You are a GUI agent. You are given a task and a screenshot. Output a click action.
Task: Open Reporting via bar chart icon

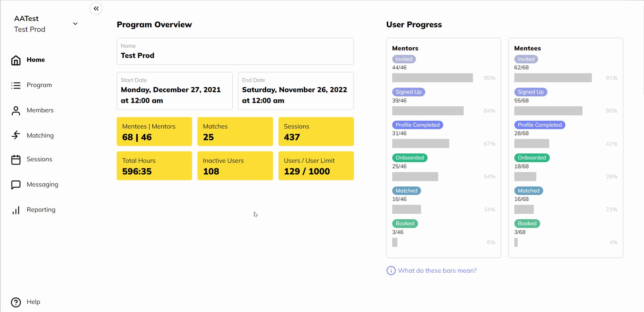point(16,210)
